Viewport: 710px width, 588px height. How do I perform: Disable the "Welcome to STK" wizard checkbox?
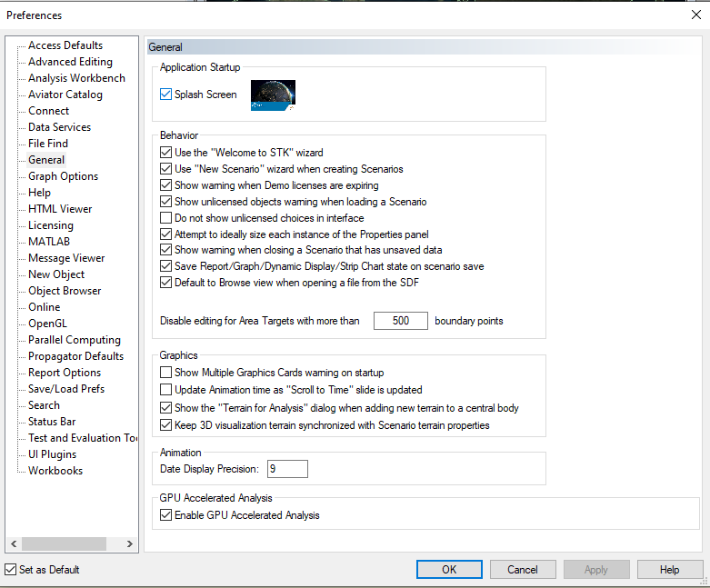tap(165, 153)
